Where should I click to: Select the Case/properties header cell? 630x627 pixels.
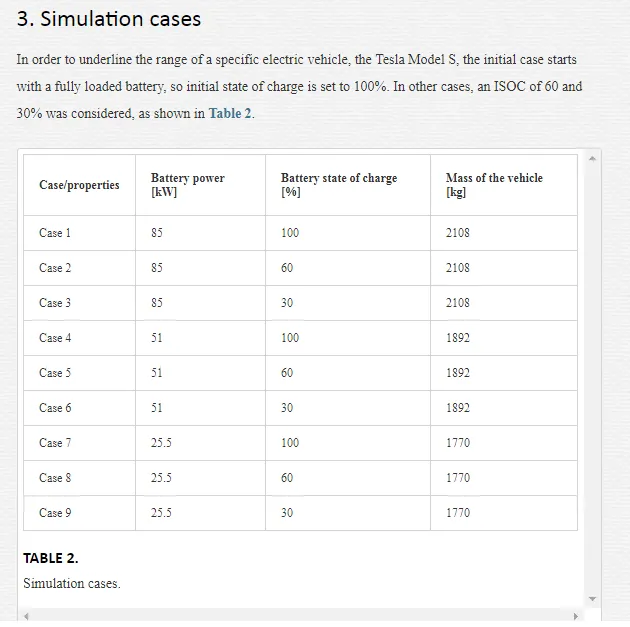(x=80, y=185)
